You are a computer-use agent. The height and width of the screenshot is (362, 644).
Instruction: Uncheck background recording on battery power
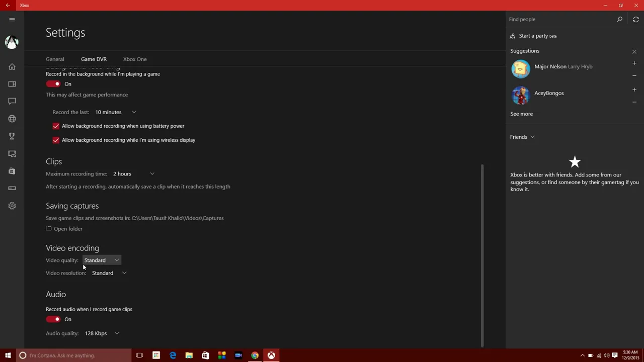(x=56, y=126)
